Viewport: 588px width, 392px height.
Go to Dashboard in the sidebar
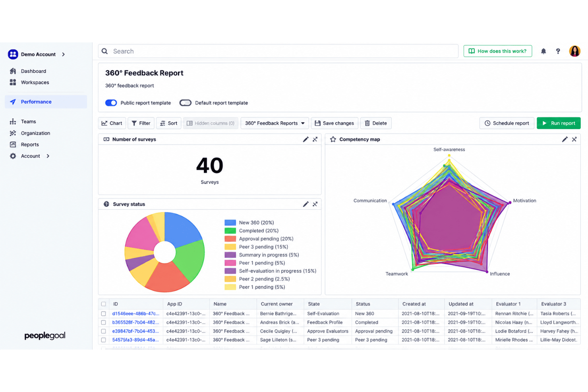[33, 71]
